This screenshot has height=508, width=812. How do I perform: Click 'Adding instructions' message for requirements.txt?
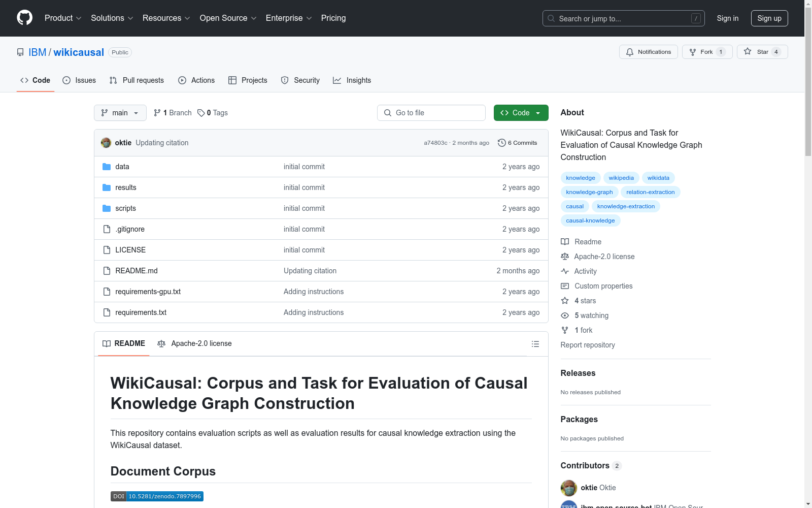point(314,312)
